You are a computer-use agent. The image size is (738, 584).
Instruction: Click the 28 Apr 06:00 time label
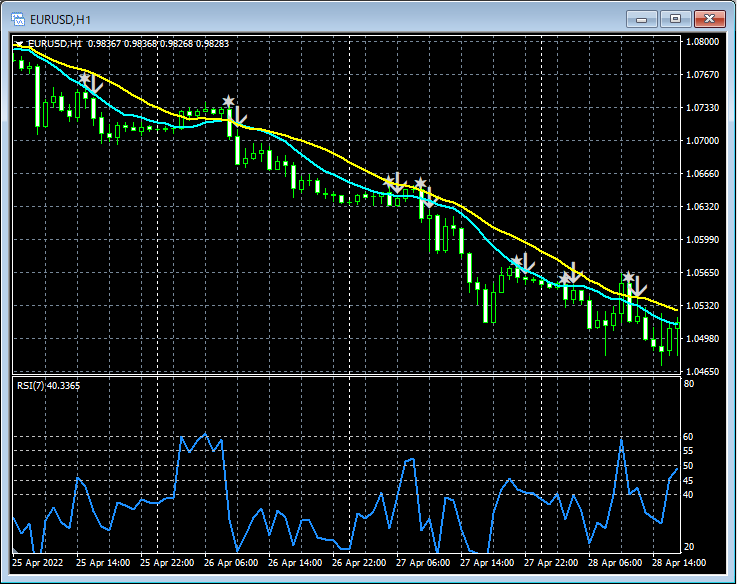[x=615, y=563]
